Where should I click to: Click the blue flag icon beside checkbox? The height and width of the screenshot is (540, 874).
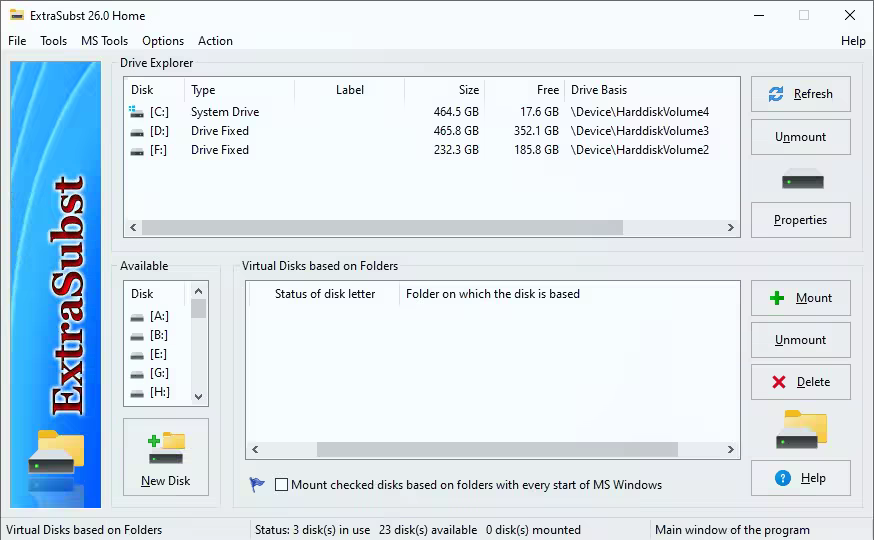click(x=257, y=484)
